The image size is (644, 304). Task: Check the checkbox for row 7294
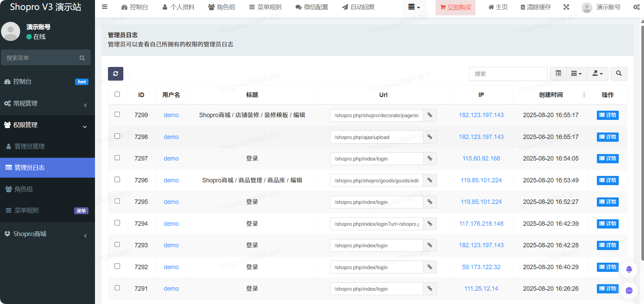[117, 223]
